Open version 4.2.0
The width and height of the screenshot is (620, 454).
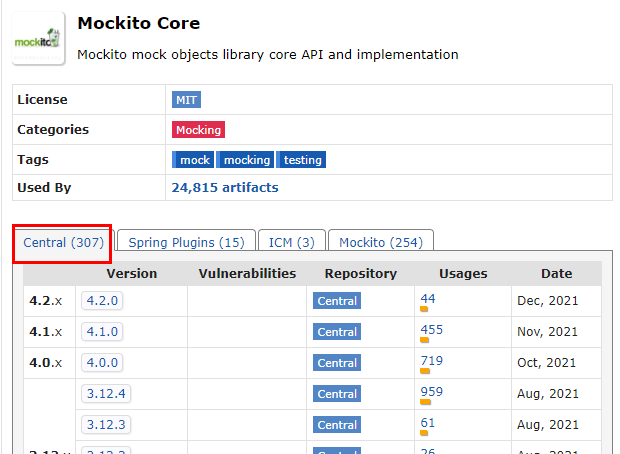102,301
